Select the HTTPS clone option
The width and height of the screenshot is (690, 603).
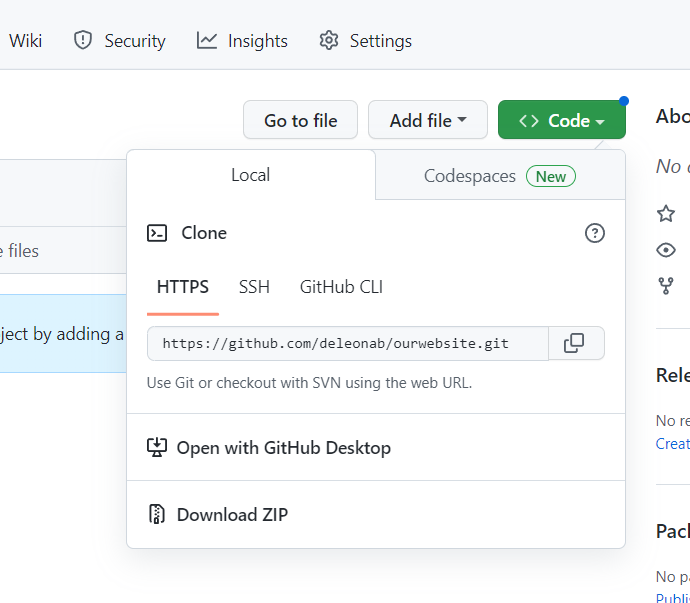tap(183, 287)
